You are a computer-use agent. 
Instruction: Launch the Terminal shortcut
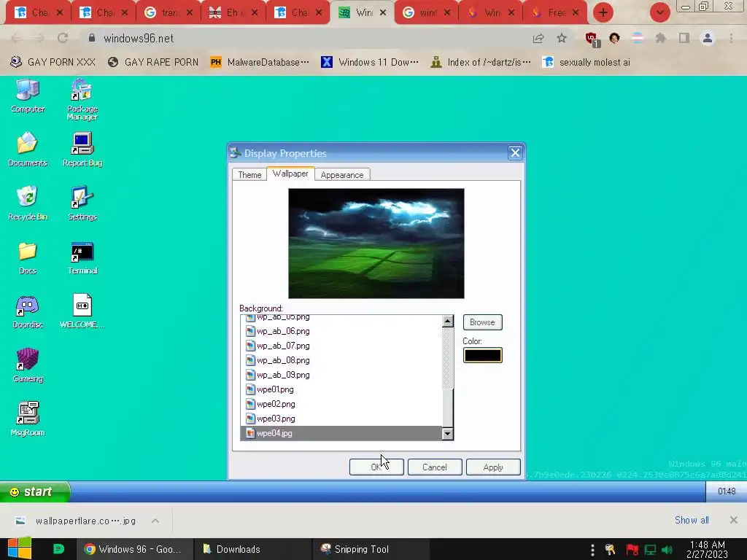point(82,257)
